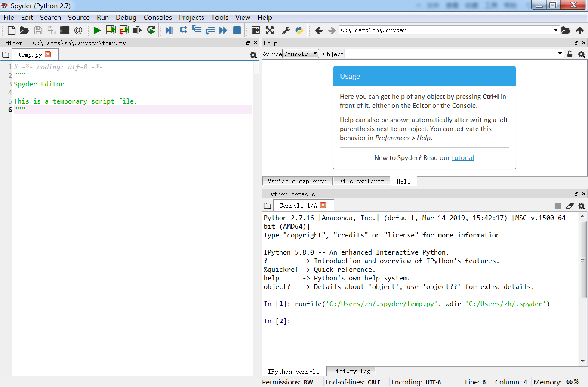
Task: Switch to the File explorer tab
Action: [361, 181]
